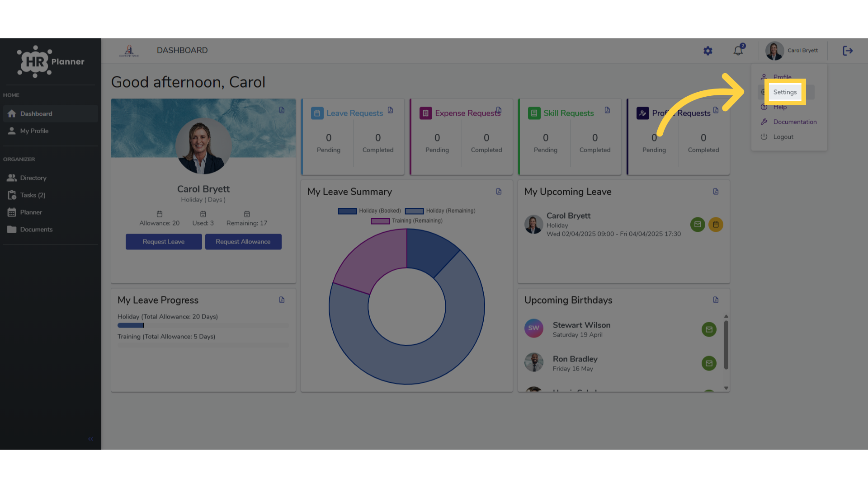Open the notifications bell
868x488 pixels.
click(x=738, y=51)
